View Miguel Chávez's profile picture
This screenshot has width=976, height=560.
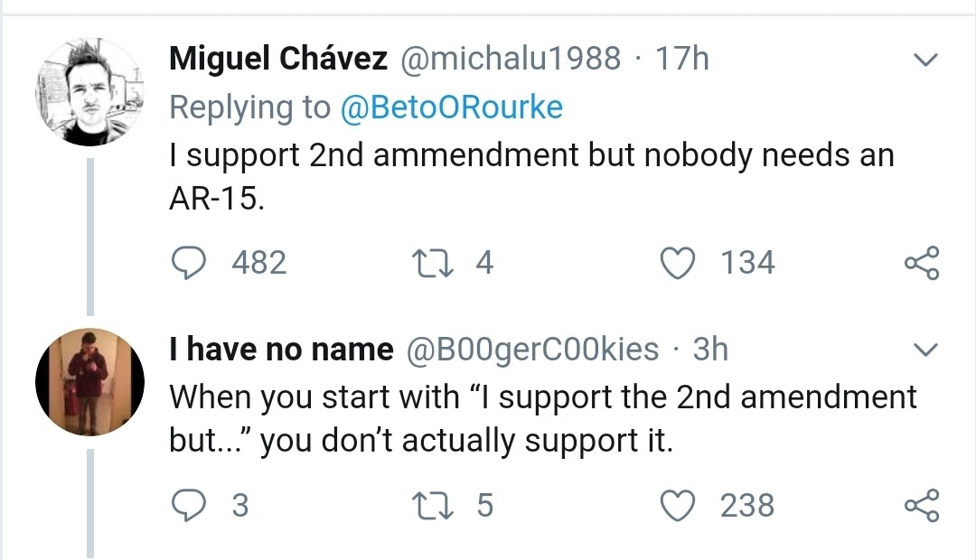point(90,91)
